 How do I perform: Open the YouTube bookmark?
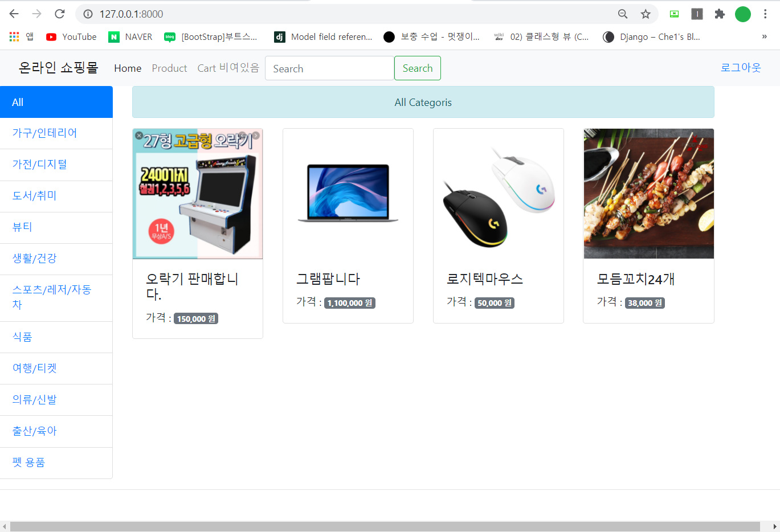click(x=71, y=36)
